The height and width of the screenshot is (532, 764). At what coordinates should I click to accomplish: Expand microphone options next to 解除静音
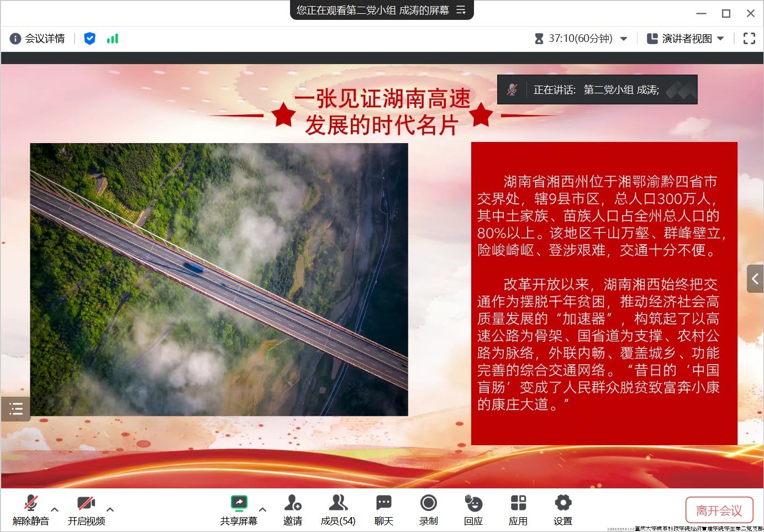[54, 510]
